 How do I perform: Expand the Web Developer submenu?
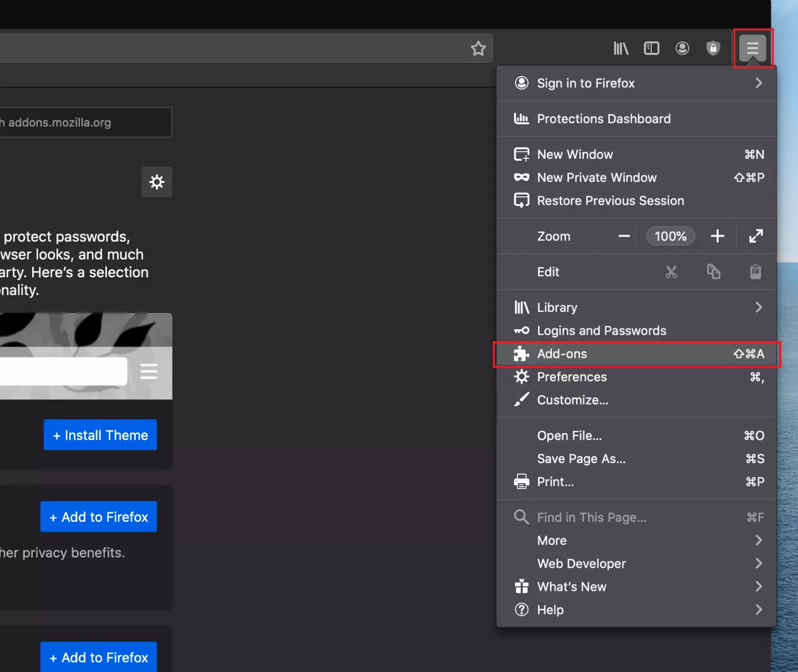[x=636, y=564]
